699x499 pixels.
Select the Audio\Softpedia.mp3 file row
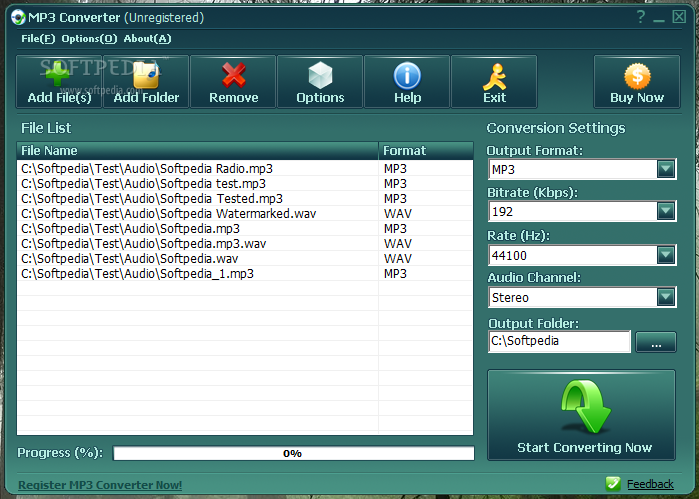pos(245,228)
